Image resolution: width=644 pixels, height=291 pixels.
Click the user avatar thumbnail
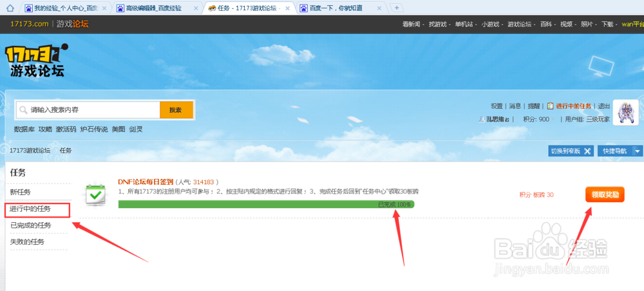[625, 113]
